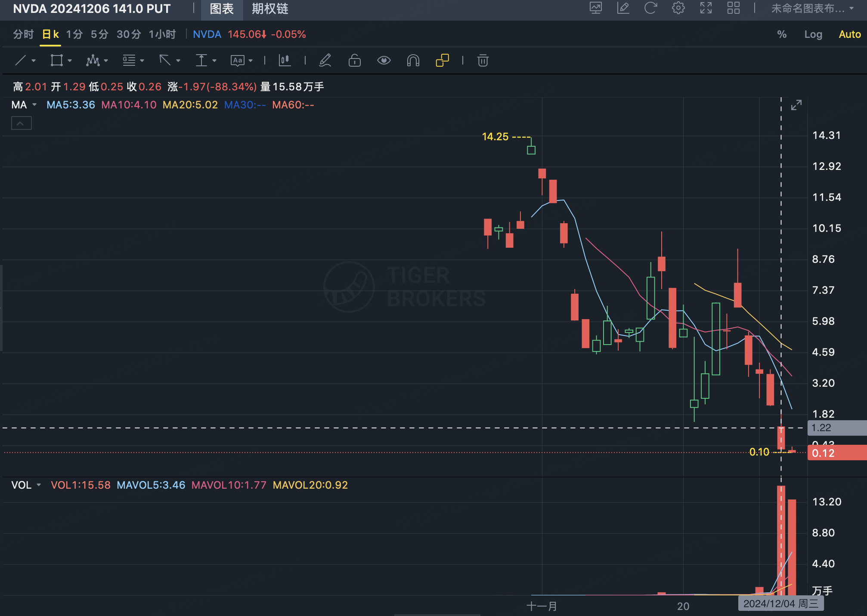The height and width of the screenshot is (616, 867).
Task: Toggle percent scale option
Action: (782, 34)
